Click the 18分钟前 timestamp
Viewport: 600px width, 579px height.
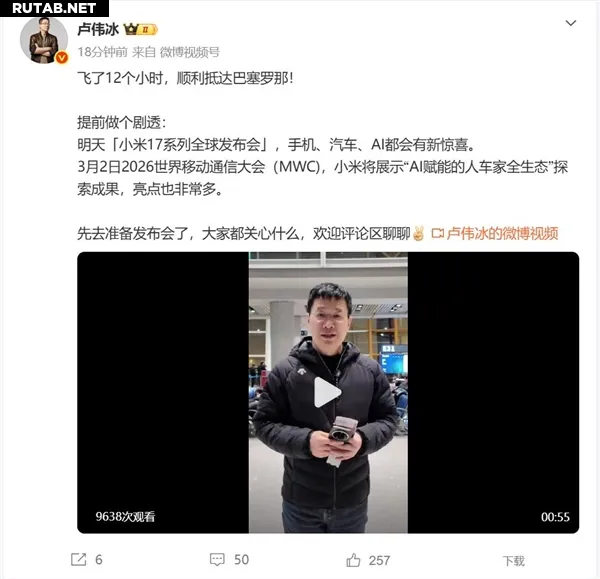pyautogui.click(x=103, y=52)
